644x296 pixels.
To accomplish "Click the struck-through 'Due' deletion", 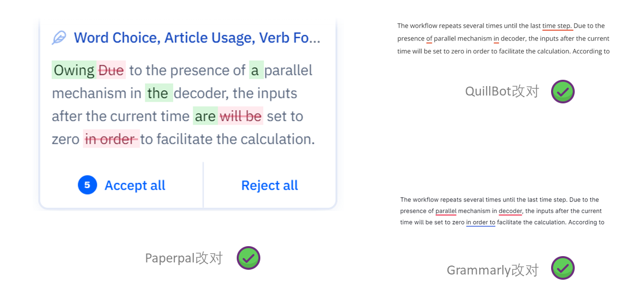I will pyautogui.click(x=111, y=70).
